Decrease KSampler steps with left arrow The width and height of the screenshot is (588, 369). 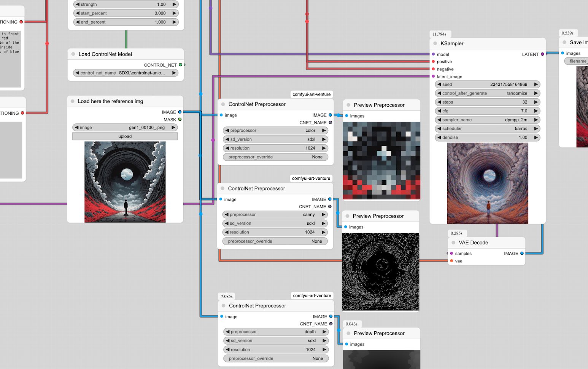439,102
